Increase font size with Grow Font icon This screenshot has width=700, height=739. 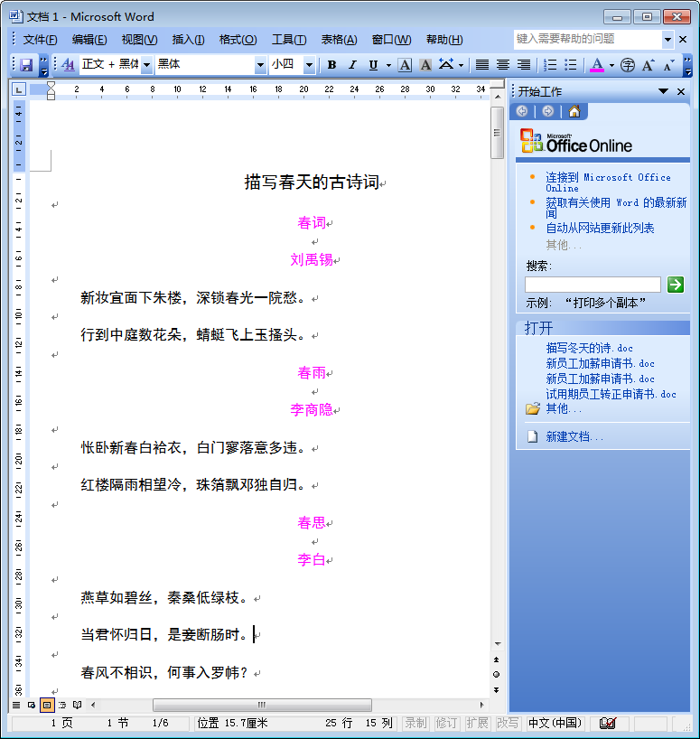coord(649,65)
